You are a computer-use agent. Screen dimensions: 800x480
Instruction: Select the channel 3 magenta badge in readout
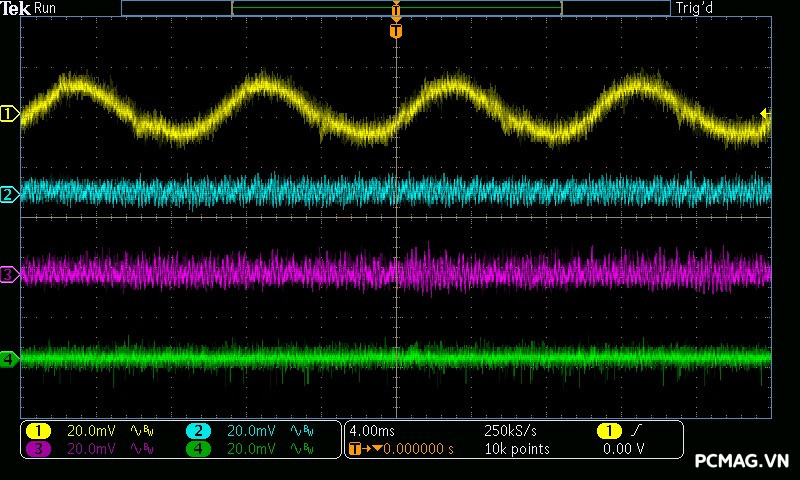pos(38,449)
